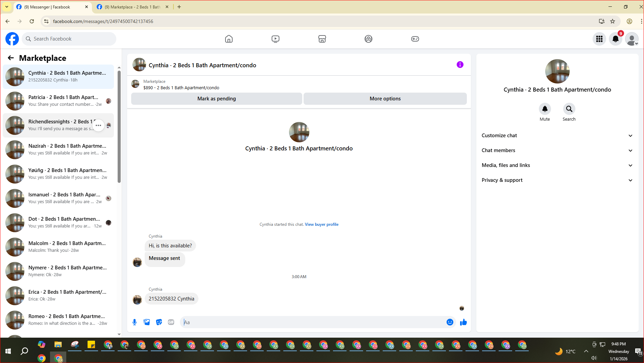This screenshot has height=363, width=644.
Task: Open options menu for Richendlessnights chat
Action: 98,125
